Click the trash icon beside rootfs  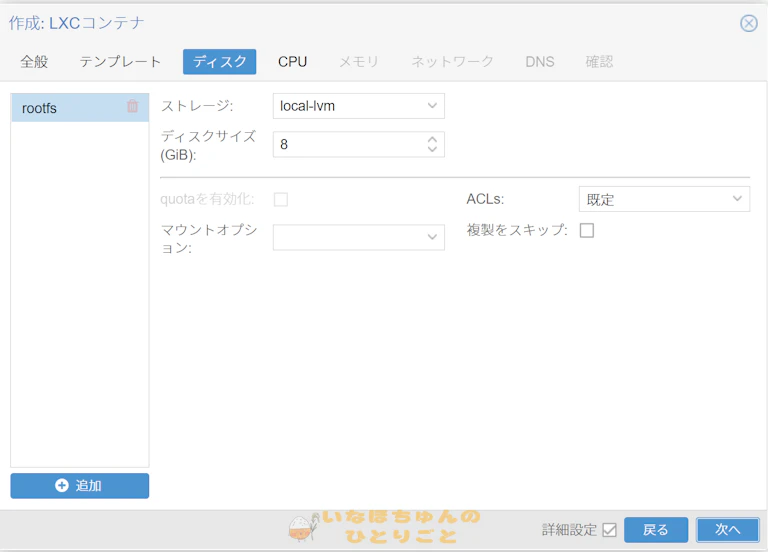[x=132, y=106]
